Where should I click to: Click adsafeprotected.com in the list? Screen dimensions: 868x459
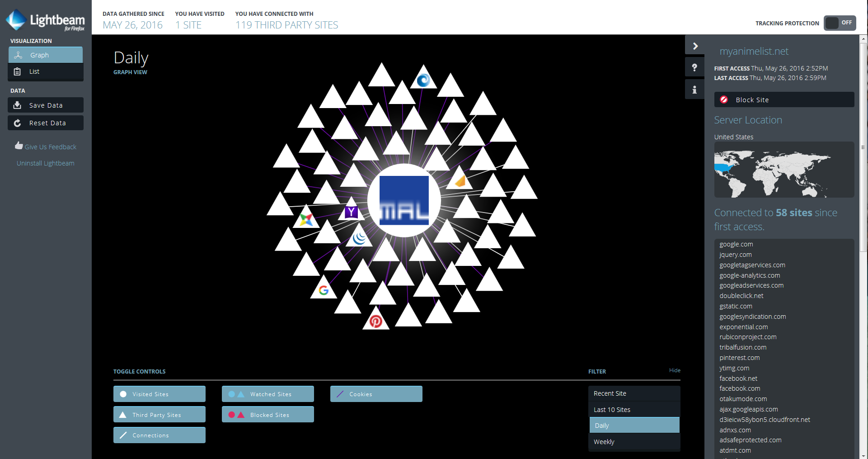pyautogui.click(x=751, y=440)
